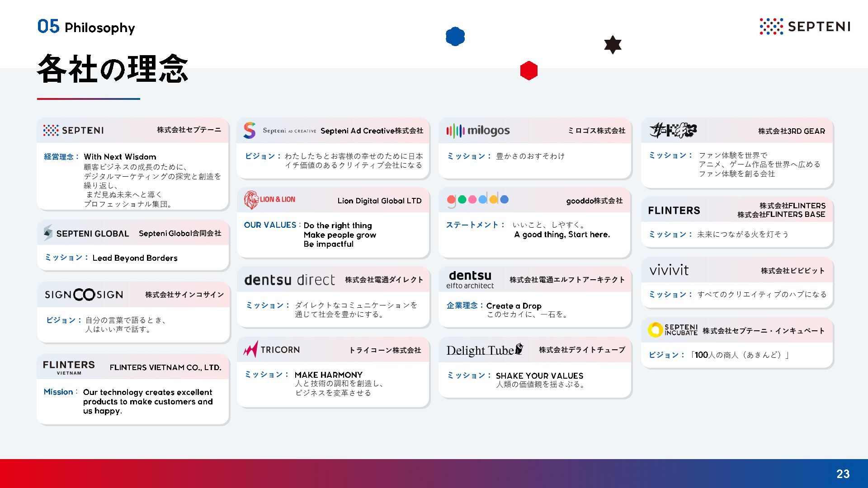Click the mission Lead Beyond Borders
Screen dimensions: 868x488
[x=135, y=258]
